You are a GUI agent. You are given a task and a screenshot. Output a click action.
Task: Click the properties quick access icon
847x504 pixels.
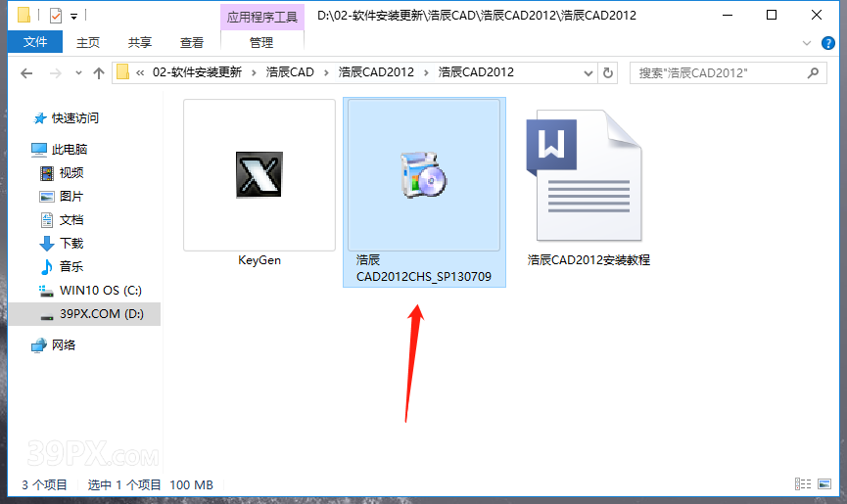[x=56, y=16]
